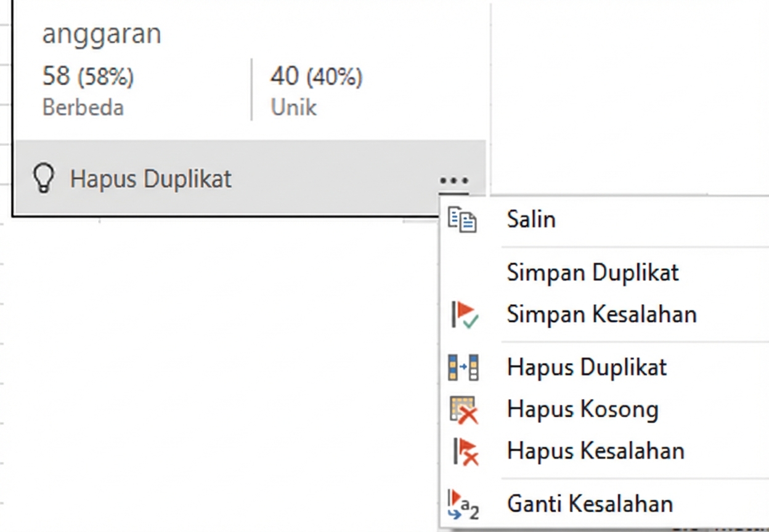Screen dimensions: 769x532
Task: Choose Simpan Duplikat from the menu
Action: tap(593, 273)
